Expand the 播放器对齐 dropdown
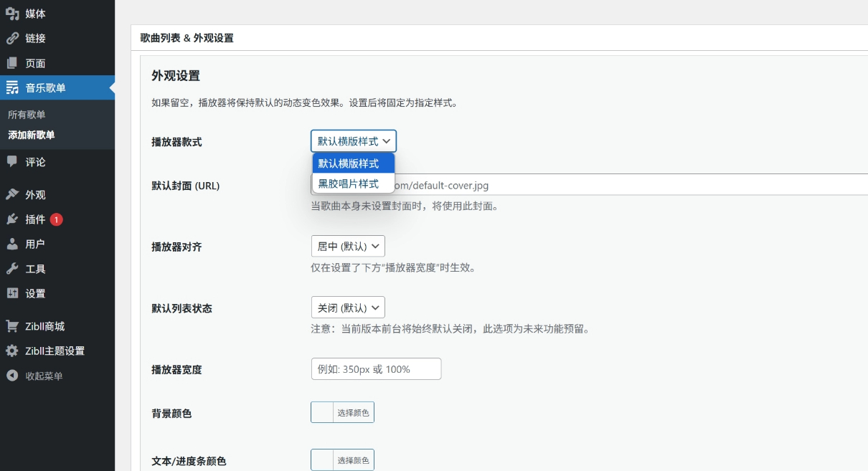Screen dimensions: 868x471 pos(348,247)
